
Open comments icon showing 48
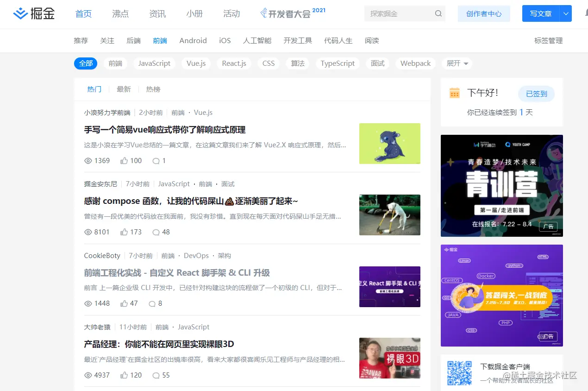pos(156,232)
